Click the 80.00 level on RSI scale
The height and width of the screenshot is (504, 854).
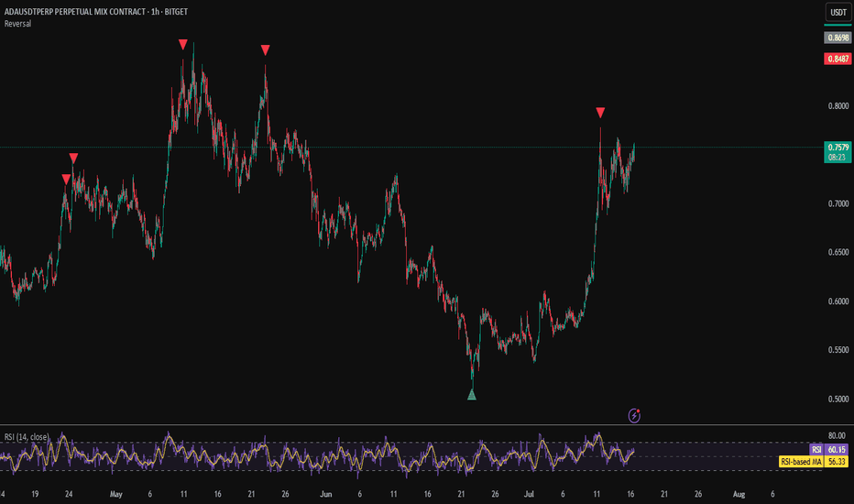tap(837, 435)
